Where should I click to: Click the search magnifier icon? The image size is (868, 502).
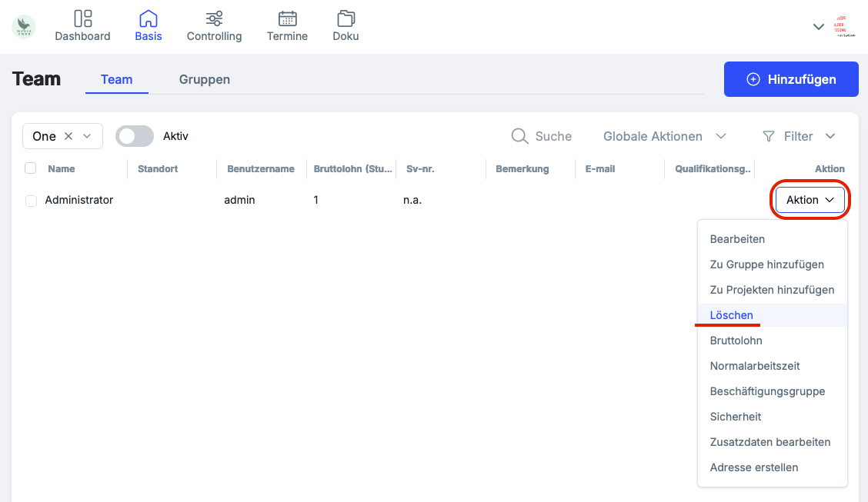tap(520, 136)
